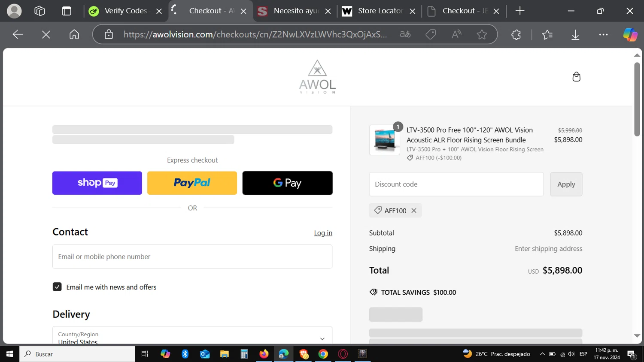Close the Store Locator tab
644x362 pixels.
[413, 12]
